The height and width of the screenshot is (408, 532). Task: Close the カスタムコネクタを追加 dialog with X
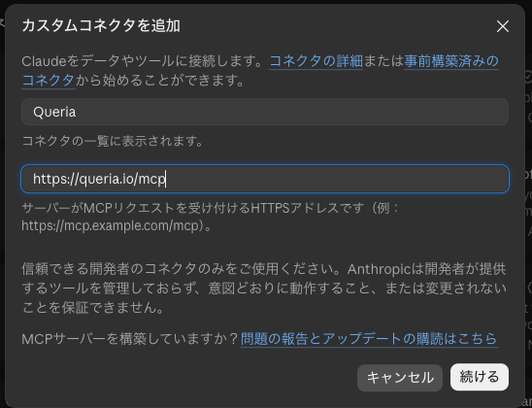tap(503, 26)
